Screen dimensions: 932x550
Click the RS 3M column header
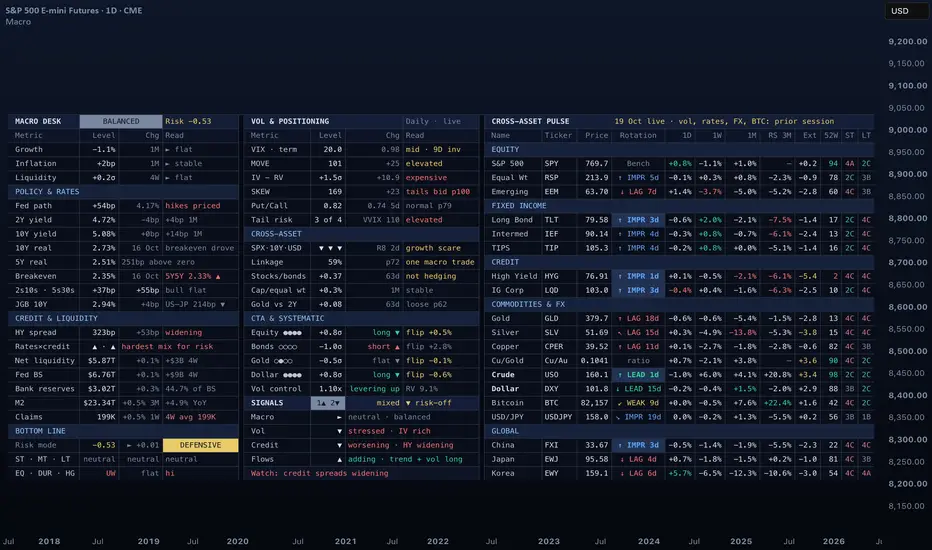coord(779,136)
